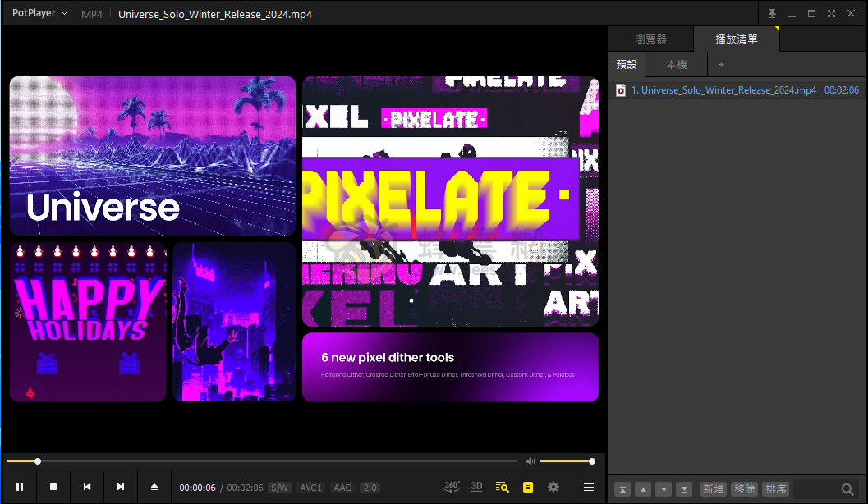Click the total duration 00:02:06 in control bar
This screenshot has width=868, height=504.
pos(245,488)
